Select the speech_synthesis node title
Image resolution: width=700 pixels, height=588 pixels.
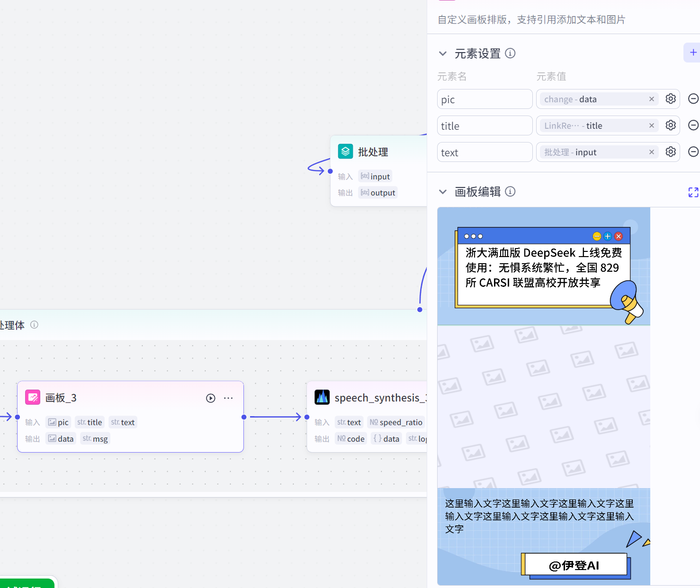tap(381, 398)
